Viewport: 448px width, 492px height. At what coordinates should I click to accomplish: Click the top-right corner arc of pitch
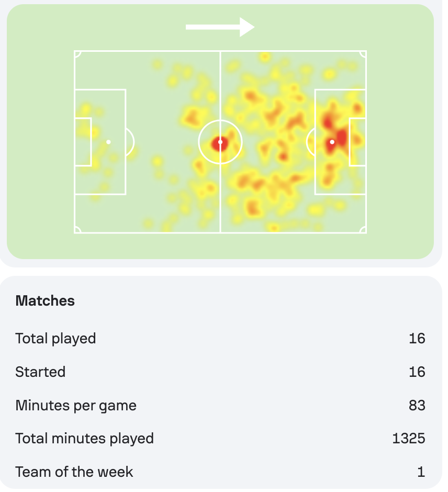click(363, 54)
